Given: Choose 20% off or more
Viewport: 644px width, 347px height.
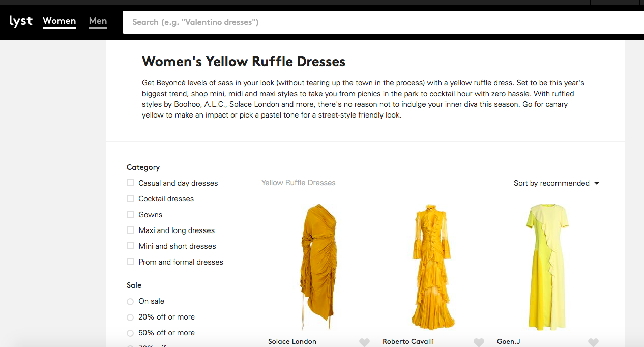Looking at the screenshot, I should (x=130, y=317).
